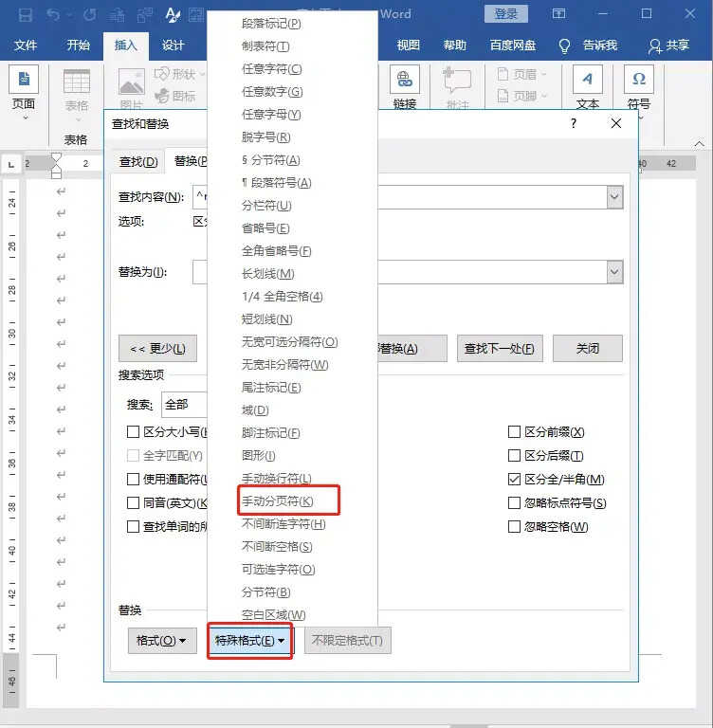Expand the 查找内容 combo box arrow
Screen dimensions: 713x728
(x=614, y=197)
